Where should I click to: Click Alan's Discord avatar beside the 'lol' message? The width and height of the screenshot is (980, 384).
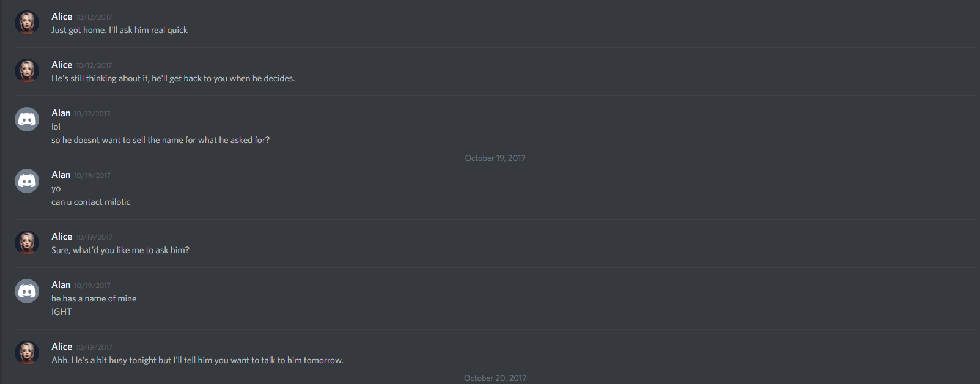point(27,119)
